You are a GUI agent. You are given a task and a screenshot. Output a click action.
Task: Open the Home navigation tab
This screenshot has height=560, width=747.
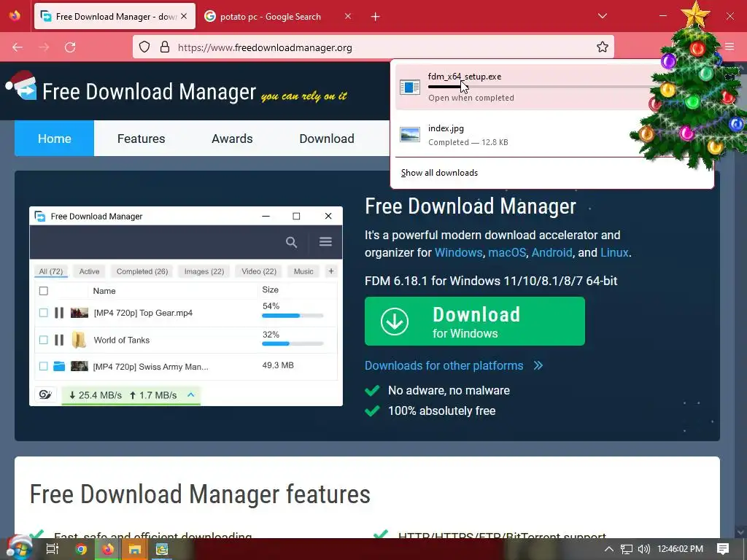click(x=54, y=139)
